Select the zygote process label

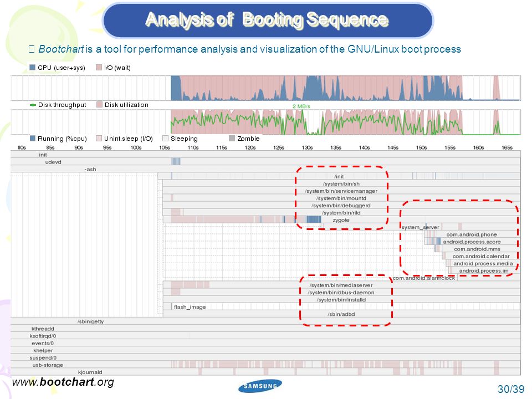pyautogui.click(x=341, y=220)
